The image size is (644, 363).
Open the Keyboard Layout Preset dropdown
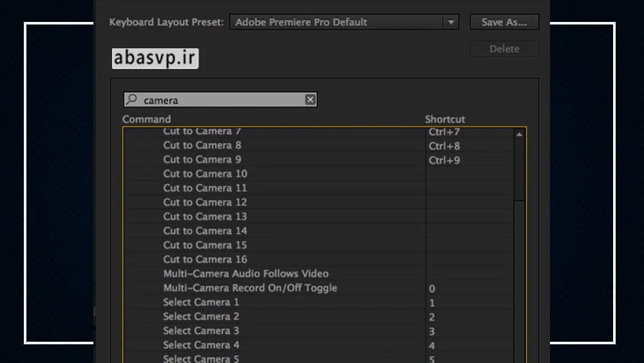[x=344, y=22]
